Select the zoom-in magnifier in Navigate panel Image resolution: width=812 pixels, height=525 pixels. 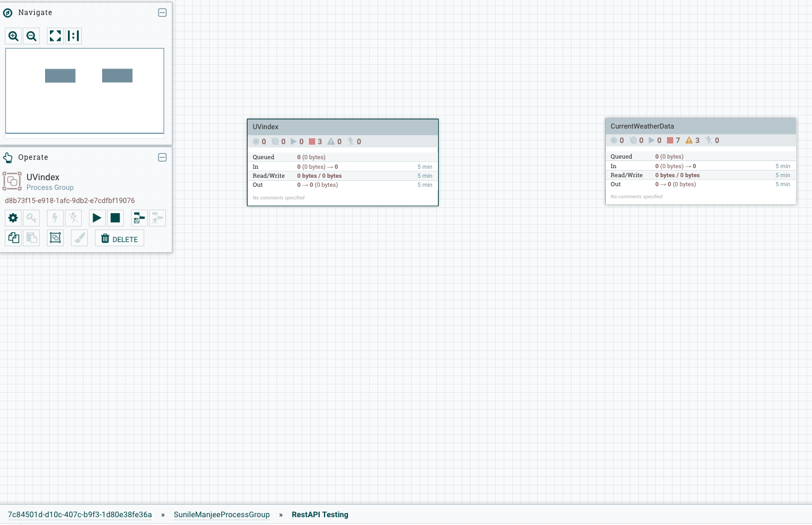coord(13,36)
